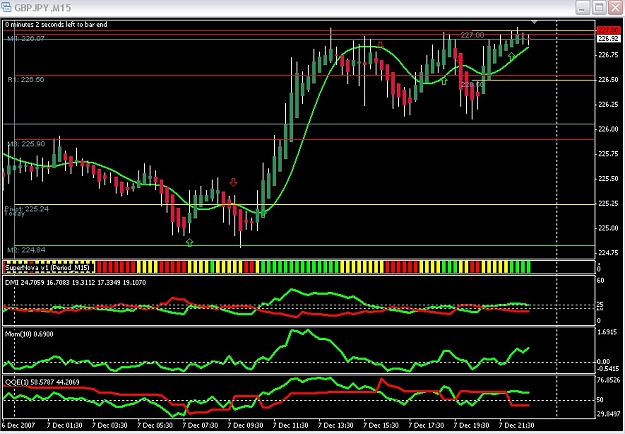Click the 29.0497 scale value in QQE panel
Screen dimensions: 625x434
609,414
